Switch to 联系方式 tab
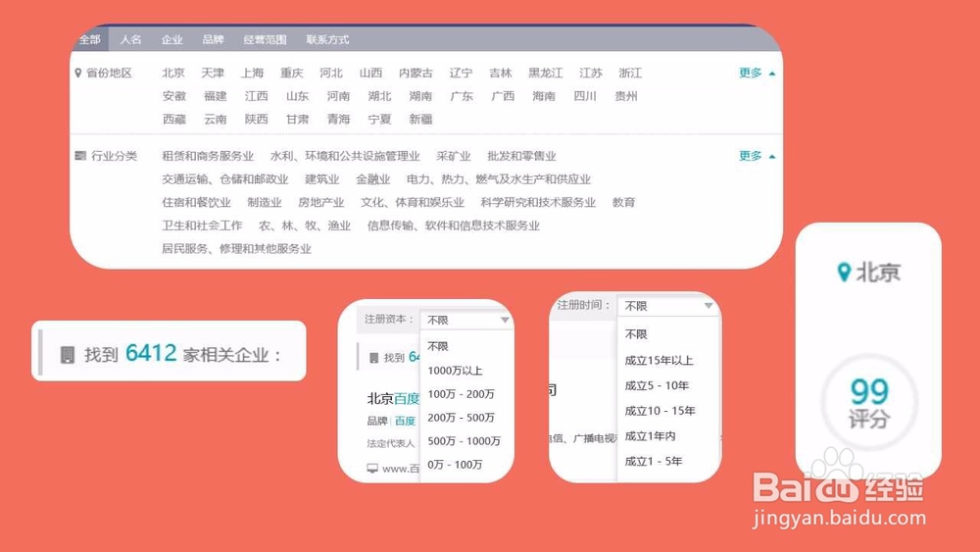The image size is (980, 552). click(327, 39)
